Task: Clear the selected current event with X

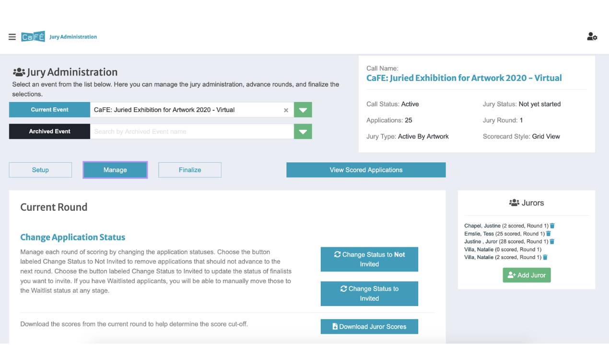Action: [x=286, y=110]
